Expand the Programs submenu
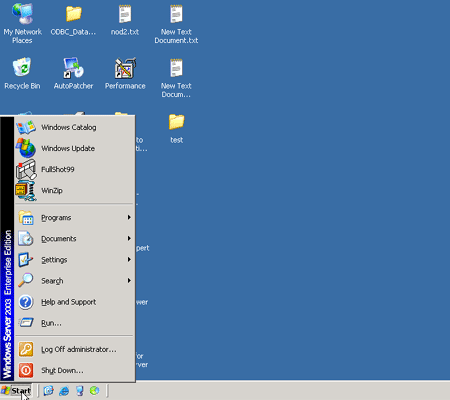 (75, 218)
